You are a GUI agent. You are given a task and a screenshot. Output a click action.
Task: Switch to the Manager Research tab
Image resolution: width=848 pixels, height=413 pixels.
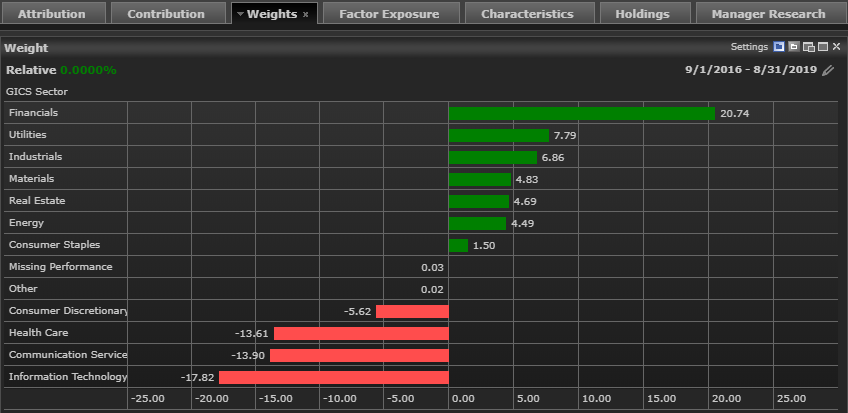point(768,14)
